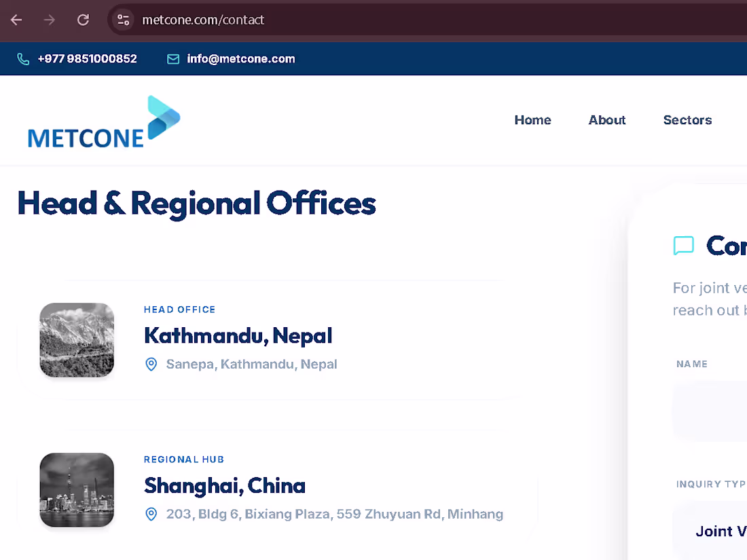Click Head & Regional Offices heading
Image resolution: width=747 pixels, height=560 pixels.
[197, 204]
